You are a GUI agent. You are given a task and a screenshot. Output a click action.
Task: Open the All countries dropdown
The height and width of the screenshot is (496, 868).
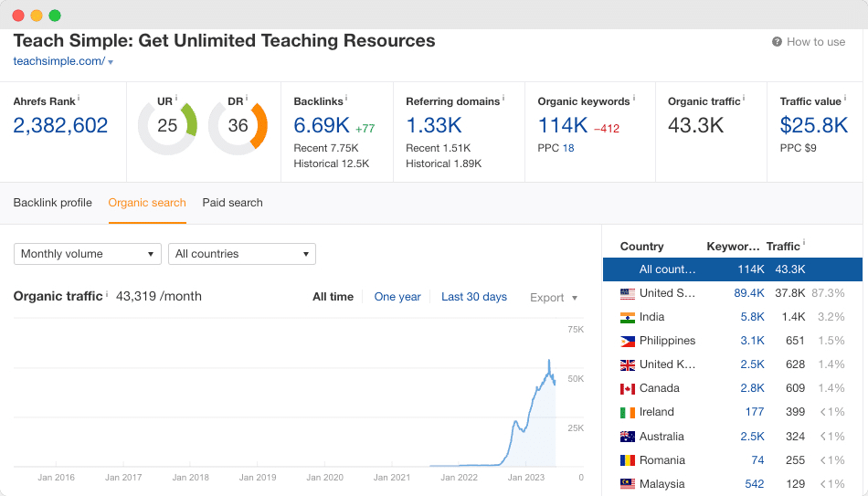pyautogui.click(x=242, y=254)
